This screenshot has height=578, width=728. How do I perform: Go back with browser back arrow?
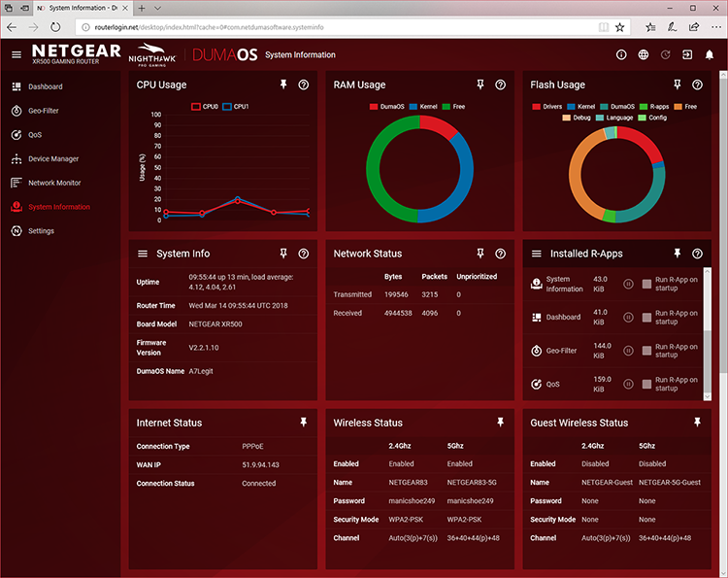click(x=12, y=27)
